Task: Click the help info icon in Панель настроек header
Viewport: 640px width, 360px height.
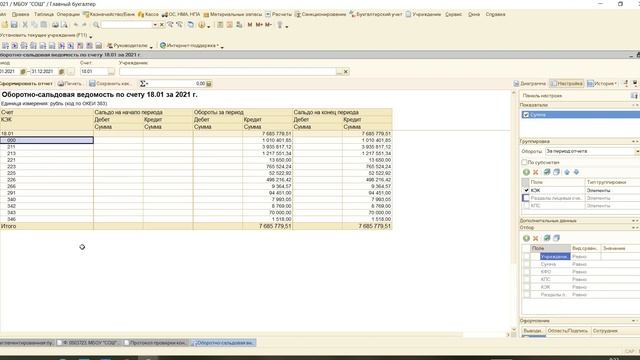Action: coord(634,96)
